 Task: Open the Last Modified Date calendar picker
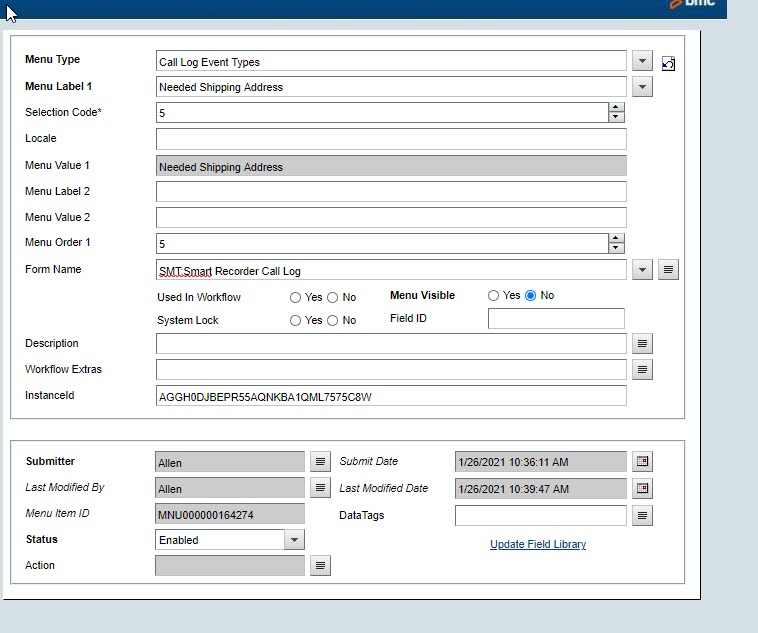(643, 488)
